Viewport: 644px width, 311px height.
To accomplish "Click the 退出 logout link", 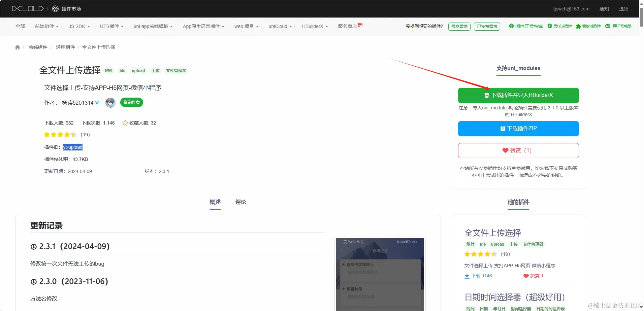I will point(624,9).
